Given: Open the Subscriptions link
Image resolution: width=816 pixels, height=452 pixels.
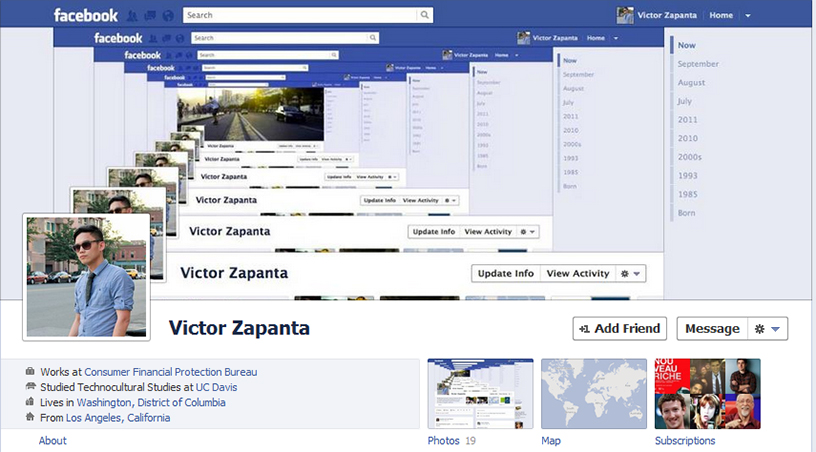Looking at the screenshot, I should [x=685, y=441].
